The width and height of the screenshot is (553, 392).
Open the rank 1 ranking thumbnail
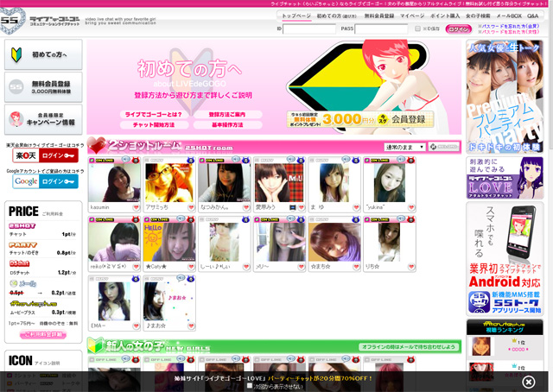click(x=481, y=346)
